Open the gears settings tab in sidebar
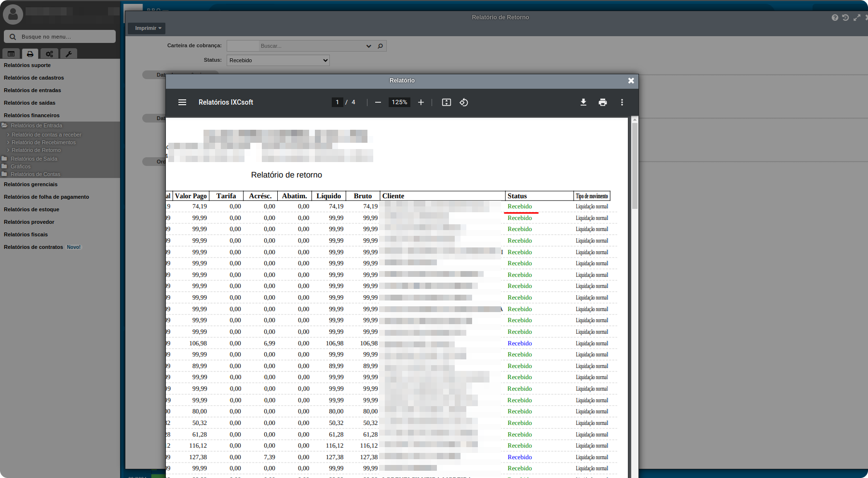Image resolution: width=868 pixels, height=478 pixels. click(49, 54)
